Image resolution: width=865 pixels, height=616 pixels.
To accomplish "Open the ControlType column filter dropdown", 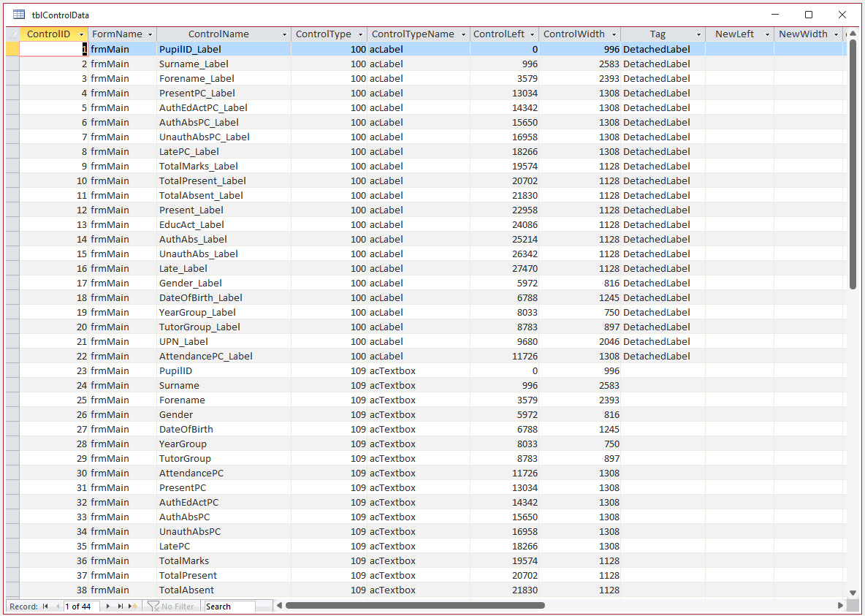I will 360,34.
